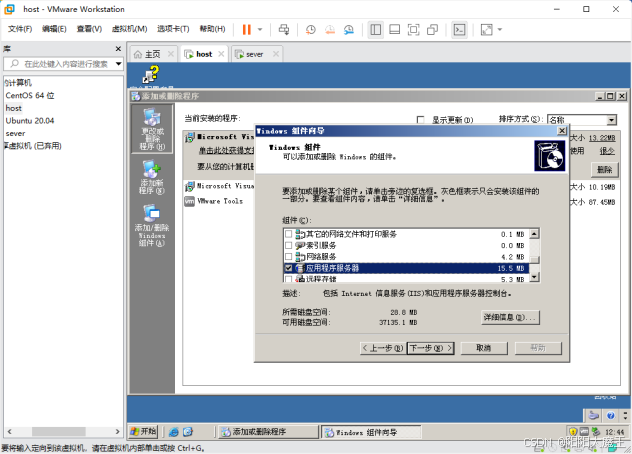
Task: Expand the stretch display dropdown arrow
Action: (500, 29)
